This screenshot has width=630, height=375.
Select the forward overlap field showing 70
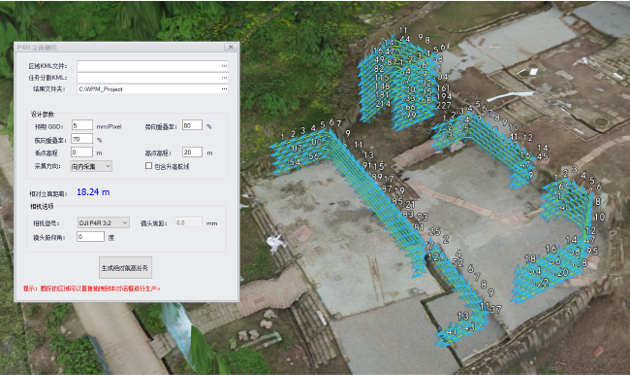tap(82, 139)
